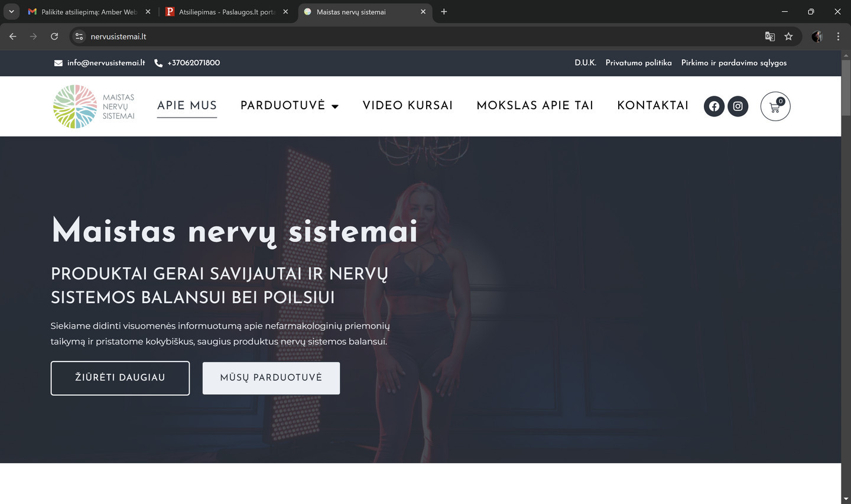The height and width of the screenshot is (504, 851).
Task: Open the D.U.K. link
Action: pyautogui.click(x=586, y=63)
